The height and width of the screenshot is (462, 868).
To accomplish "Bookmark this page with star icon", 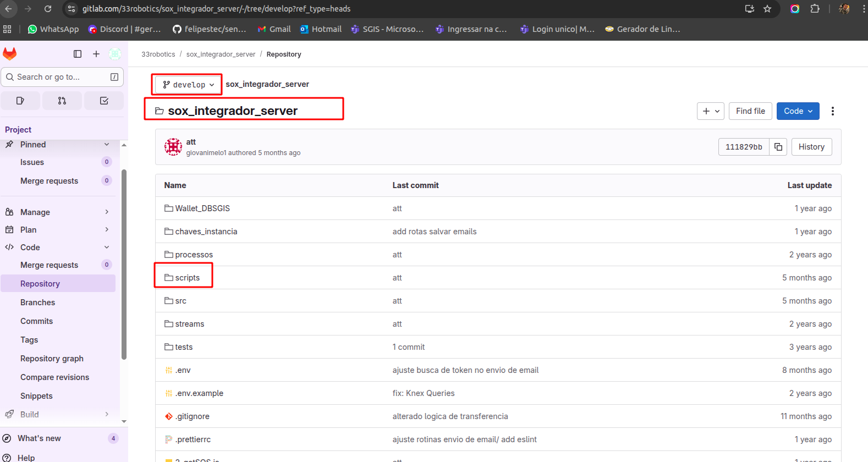I will point(767,9).
